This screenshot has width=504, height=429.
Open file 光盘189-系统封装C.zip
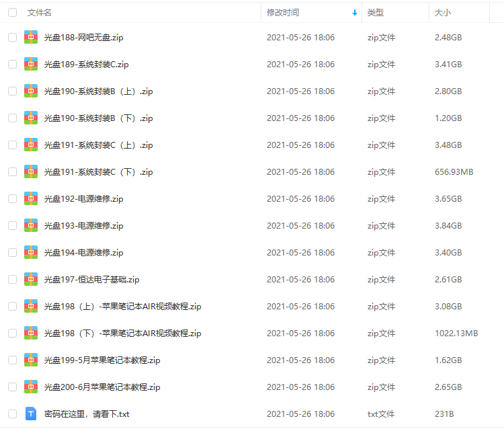pyautogui.click(x=86, y=65)
